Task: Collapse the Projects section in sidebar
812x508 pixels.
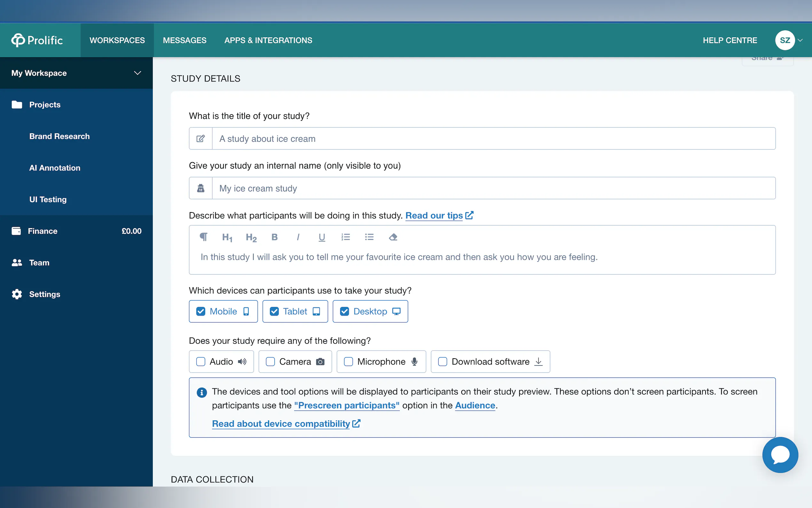Action: click(45, 105)
